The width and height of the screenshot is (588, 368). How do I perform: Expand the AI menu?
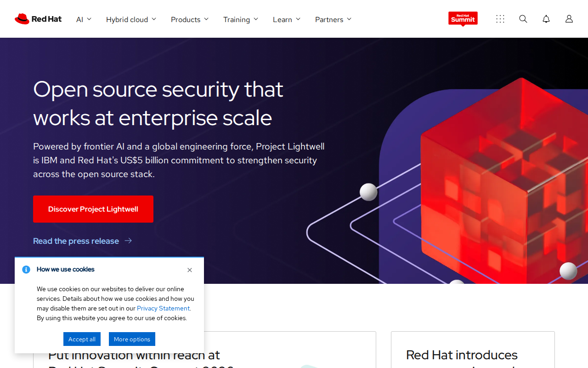pyautogui.click(x=84, y=19)
